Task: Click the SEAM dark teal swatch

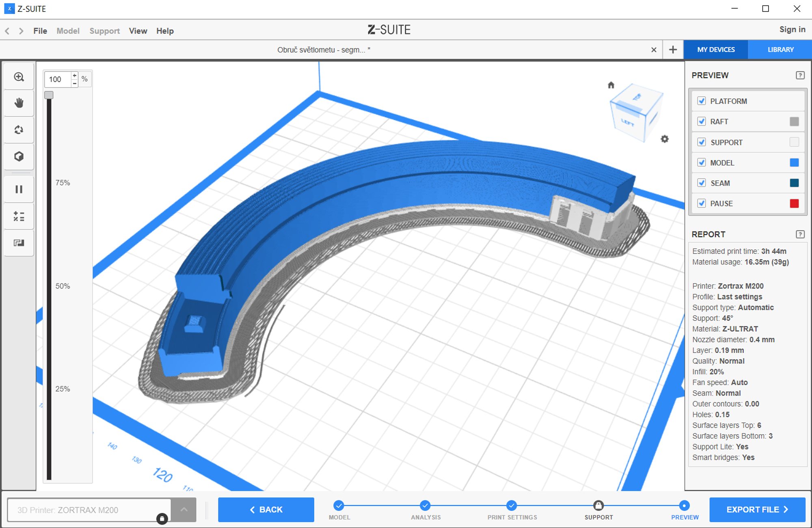Action: [x=794, y=183]
